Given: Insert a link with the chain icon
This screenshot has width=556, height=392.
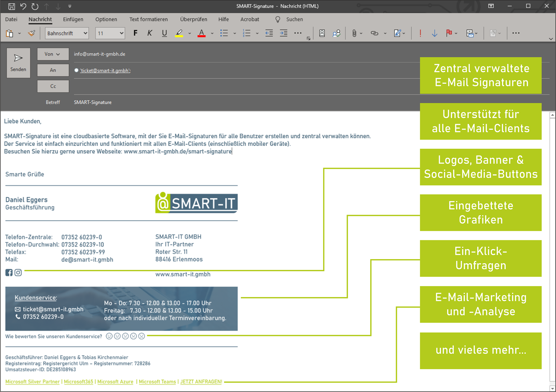Looking at the screenshot, I should tap(374, 33).
